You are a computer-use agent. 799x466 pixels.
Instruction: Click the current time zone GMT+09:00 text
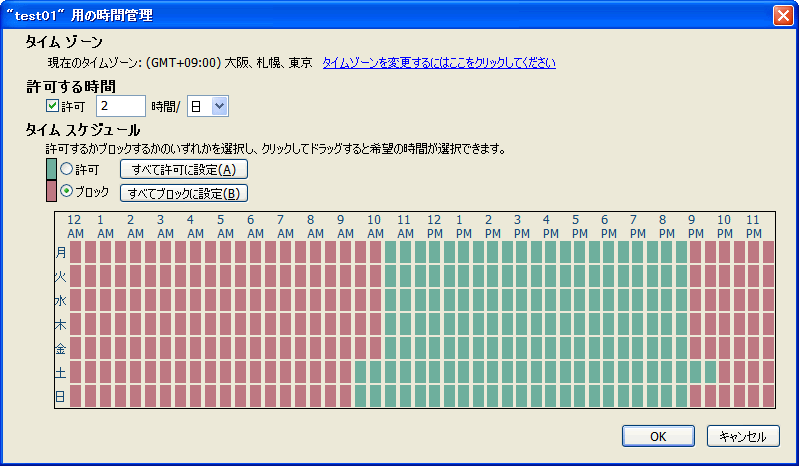click(x=180, y=63)
